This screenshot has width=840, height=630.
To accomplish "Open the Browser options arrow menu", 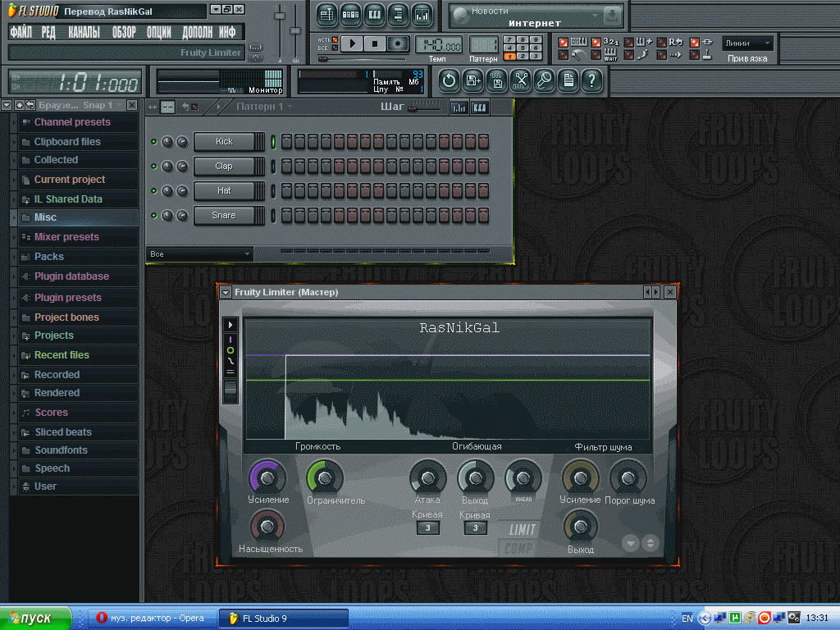I will 7,105.
